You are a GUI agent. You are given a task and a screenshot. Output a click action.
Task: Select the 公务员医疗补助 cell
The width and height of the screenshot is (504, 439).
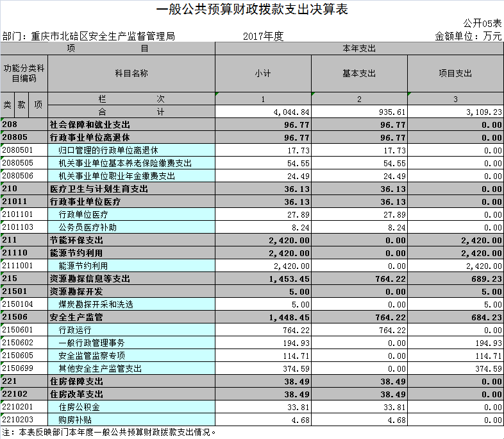pyautogui.click(x=131, y=227)
